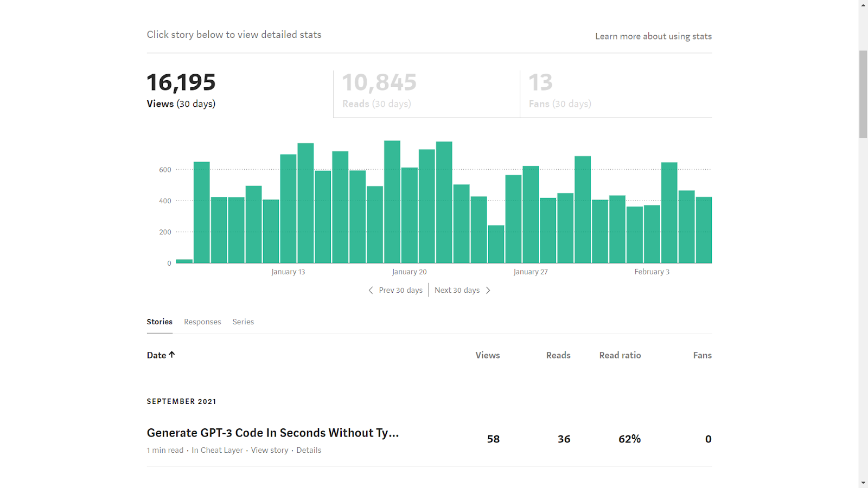Click the 58 views value for story
The width and height of the screenshot is (868, 488).
coord(493,439)
